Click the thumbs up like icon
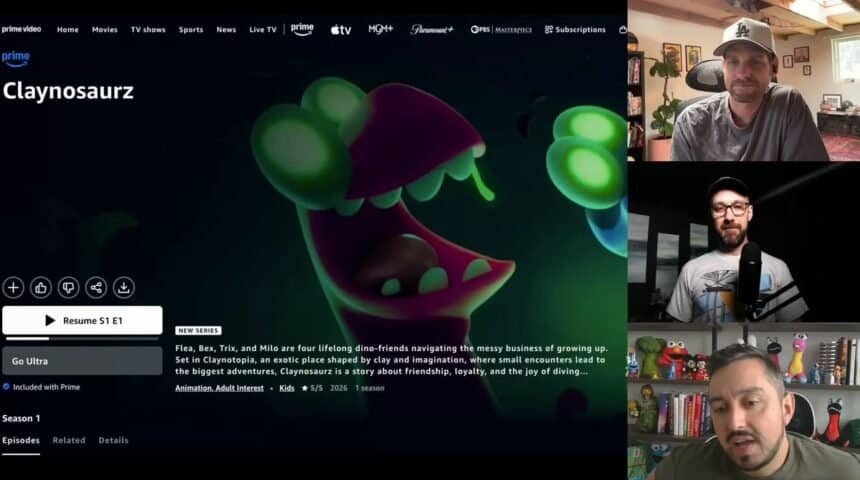Image resolution: width=860 pixels, height=480 pixels. pyautogui.click(x=41, y=287)
